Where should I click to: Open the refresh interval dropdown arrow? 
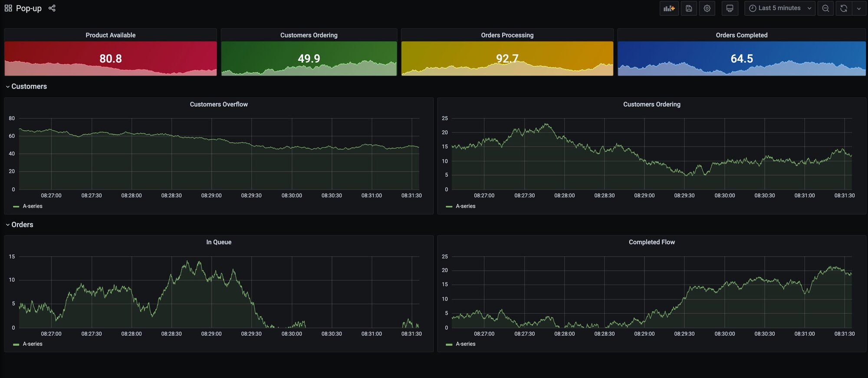point(859,8)
